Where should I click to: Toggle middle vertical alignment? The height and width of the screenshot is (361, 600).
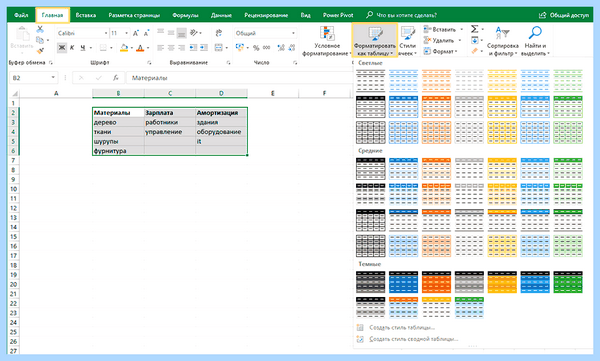pyautogui.click(x=171, y=33)
